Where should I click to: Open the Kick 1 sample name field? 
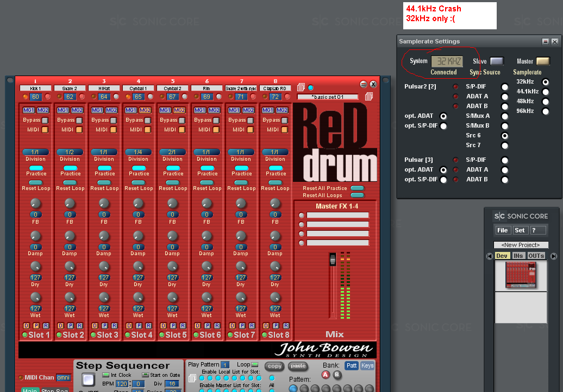[x=35, y=88]
